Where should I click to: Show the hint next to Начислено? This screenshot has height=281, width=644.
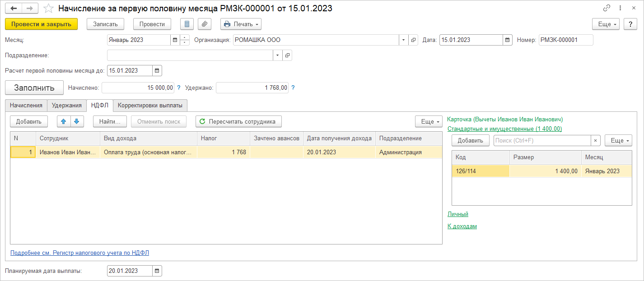pyautogui.click(x=178, y=88)
